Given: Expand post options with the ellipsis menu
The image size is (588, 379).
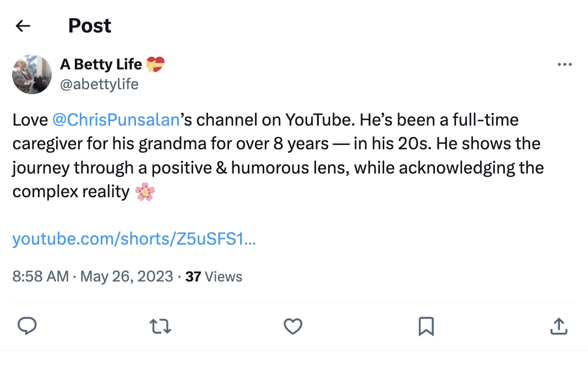Looking at the screenshot, I should click(564, 64).
